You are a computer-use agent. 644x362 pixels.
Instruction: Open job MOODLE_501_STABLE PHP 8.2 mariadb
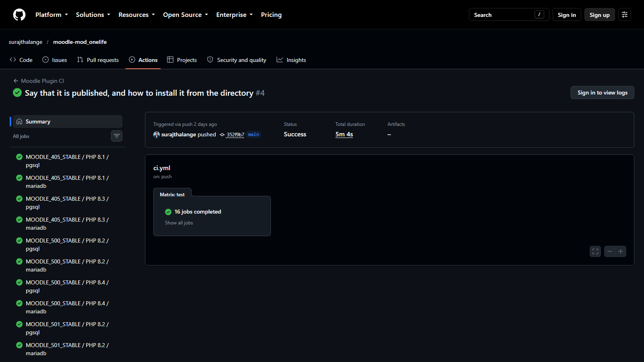pyautogui.click(x=68, y=349)
